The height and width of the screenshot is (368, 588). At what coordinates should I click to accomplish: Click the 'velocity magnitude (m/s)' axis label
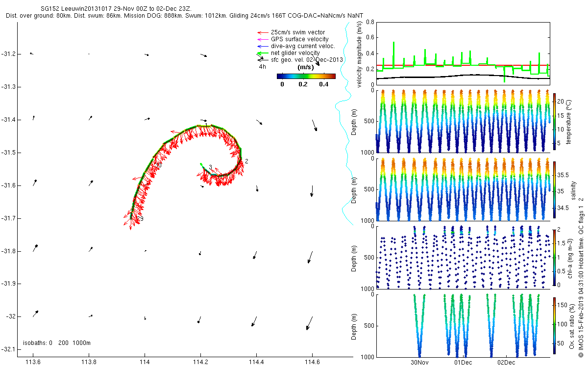359,55
